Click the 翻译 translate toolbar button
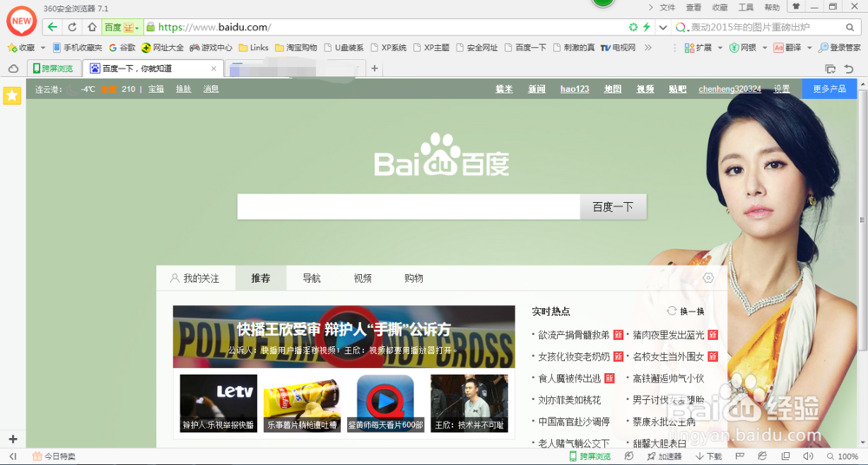Screen dimensions: 868x465 [786, 48]
